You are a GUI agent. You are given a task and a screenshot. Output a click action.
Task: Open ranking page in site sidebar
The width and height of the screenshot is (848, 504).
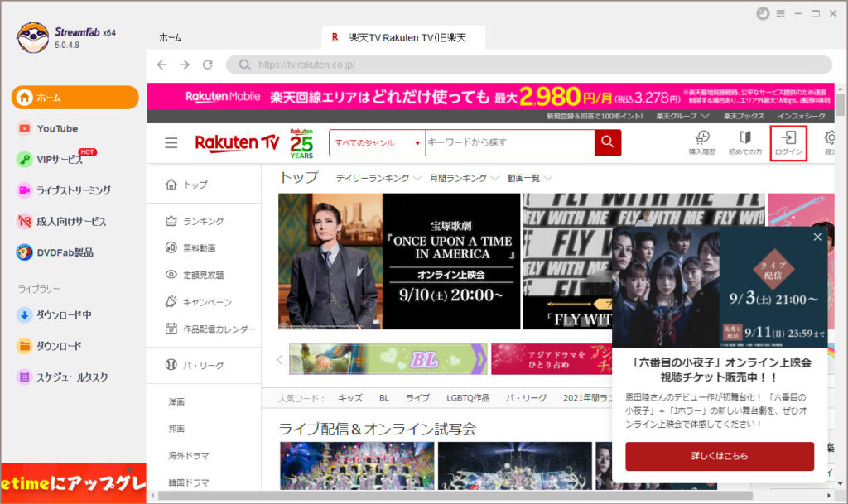coord(195,221)
